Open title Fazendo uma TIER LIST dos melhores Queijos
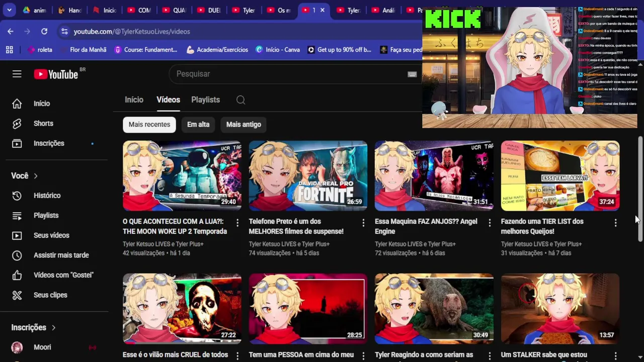The width and height of the screenshot is (644, 362). coord(542,226)
